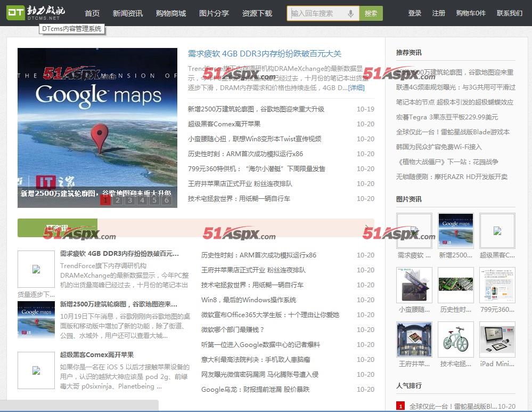Open ARM首次成功模拟运行x86 in top news list
This screenshot has height=412, width=532.
tap(245, 154)
